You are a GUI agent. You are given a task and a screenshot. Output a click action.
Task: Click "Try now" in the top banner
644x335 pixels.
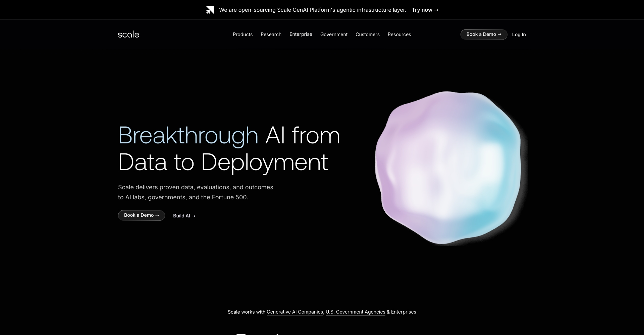coord(425,10)
